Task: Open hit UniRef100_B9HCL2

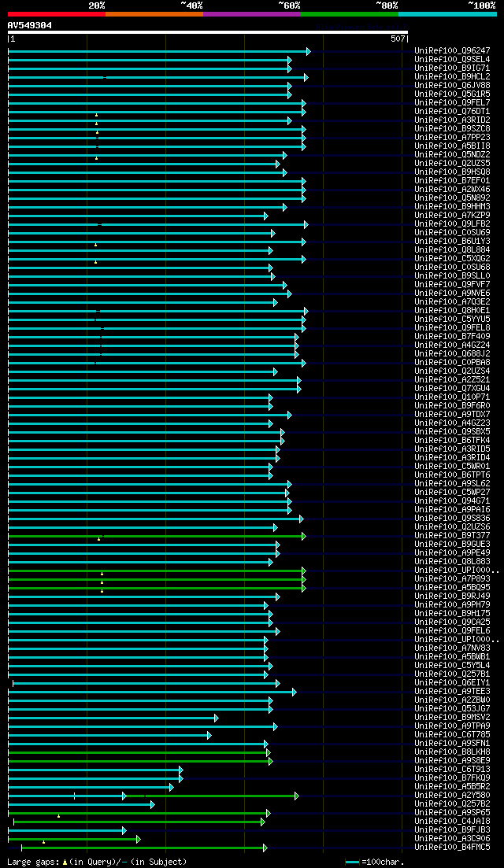Action: (x=452, y=77)
